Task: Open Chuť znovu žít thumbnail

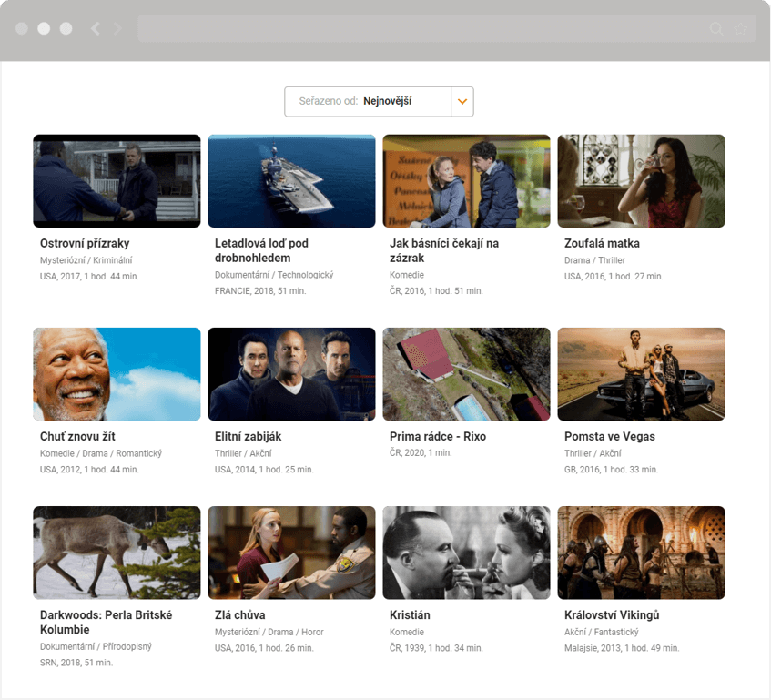Action: (x=117, y=374)
